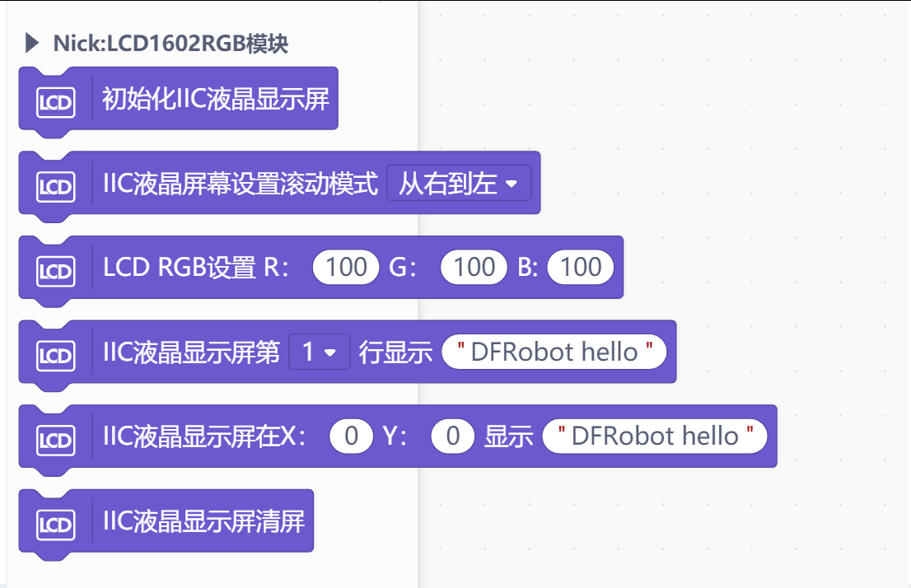
Task: Select the IIC液晶显示屏在X: label
Action: click(x=204, y=436)
